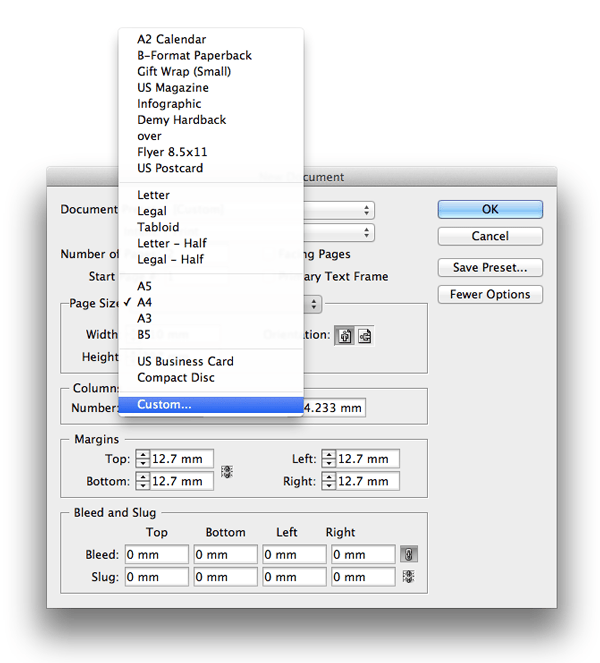Click the Right margin value field
Viewport: 600px width, 663px height.
(x=367, y=481)
